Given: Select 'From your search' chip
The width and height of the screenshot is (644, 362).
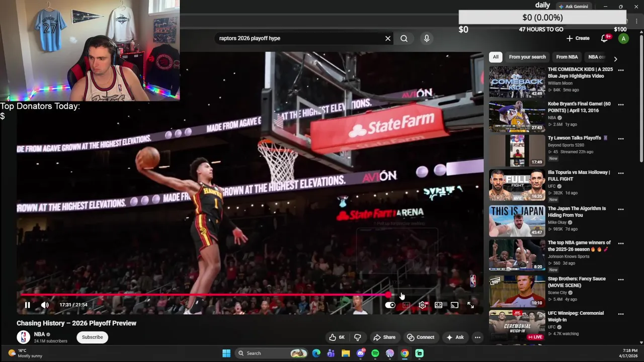Looking at the screenshot, I should tap(527, 57).
